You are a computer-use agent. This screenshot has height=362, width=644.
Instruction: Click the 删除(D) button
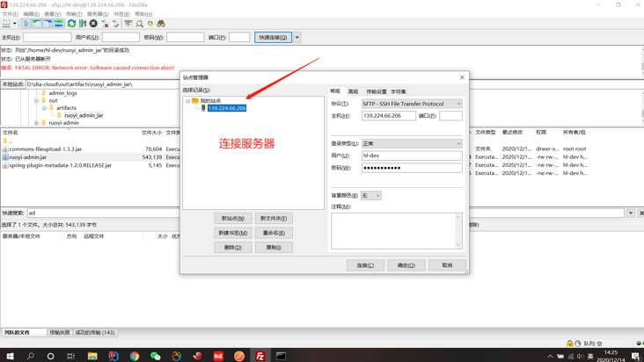[x=233, y=247]
